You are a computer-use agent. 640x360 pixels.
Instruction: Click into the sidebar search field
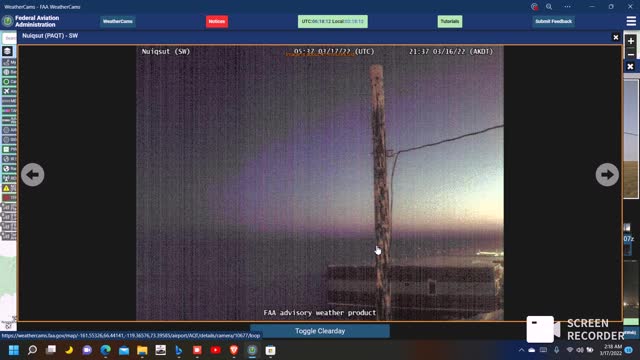(x=9, y=38)
